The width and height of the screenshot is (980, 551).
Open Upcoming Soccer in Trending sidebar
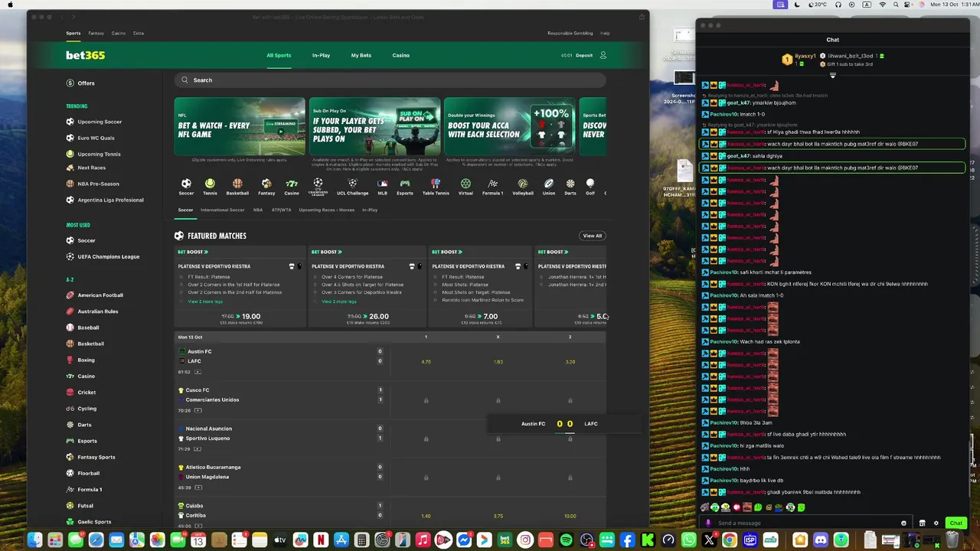(x=100, y=122)
